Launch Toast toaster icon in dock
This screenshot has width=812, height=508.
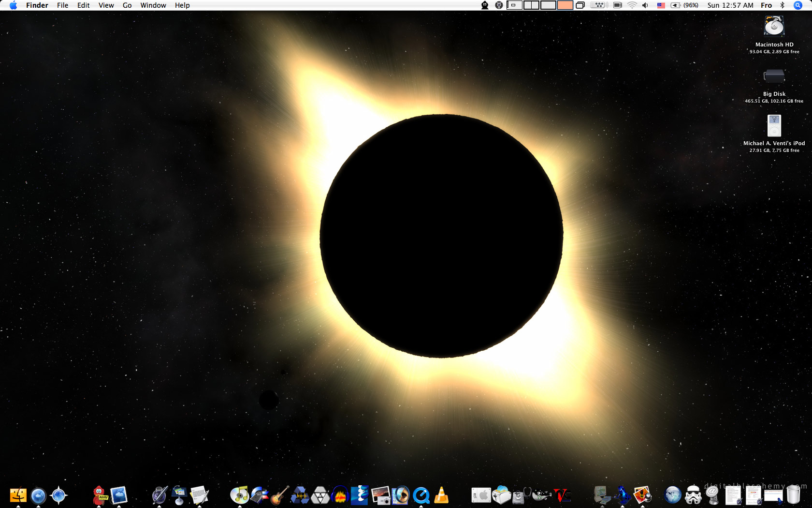point(502,495)
